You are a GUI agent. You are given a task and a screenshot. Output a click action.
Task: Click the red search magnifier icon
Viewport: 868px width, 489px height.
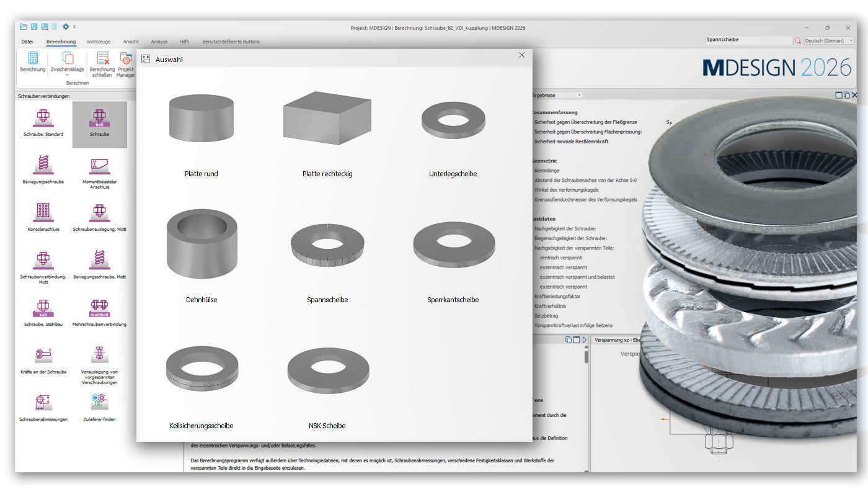[798, 40]
